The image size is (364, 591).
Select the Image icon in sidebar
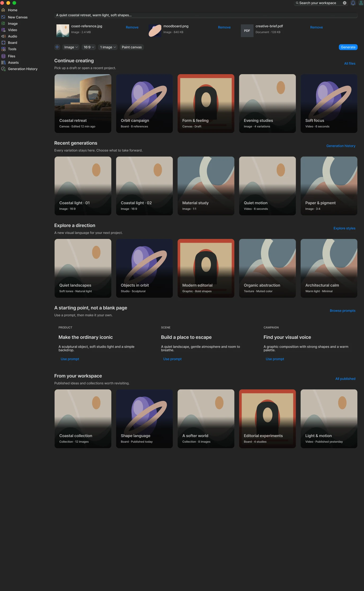(x=3, y=24)
